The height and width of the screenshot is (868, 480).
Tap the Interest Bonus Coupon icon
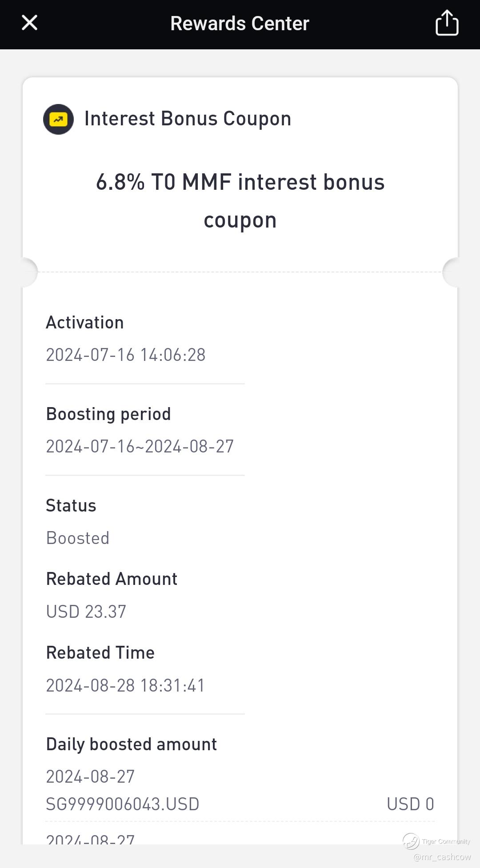pos(58,119)
